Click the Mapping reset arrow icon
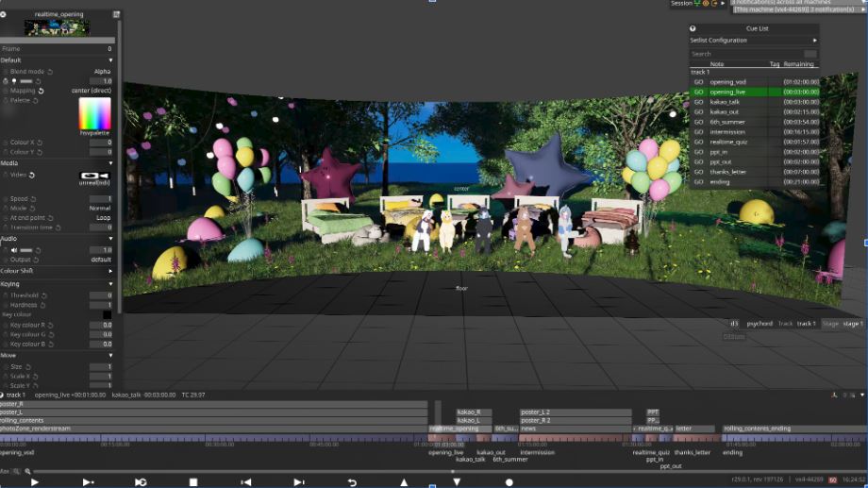This screenshot has height=488, width=868. point(41,91)
